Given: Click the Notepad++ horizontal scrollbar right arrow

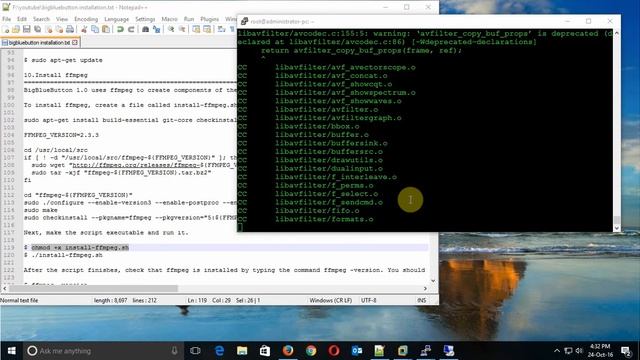Looking at the screenshot, I should click(x=425, y=288).
